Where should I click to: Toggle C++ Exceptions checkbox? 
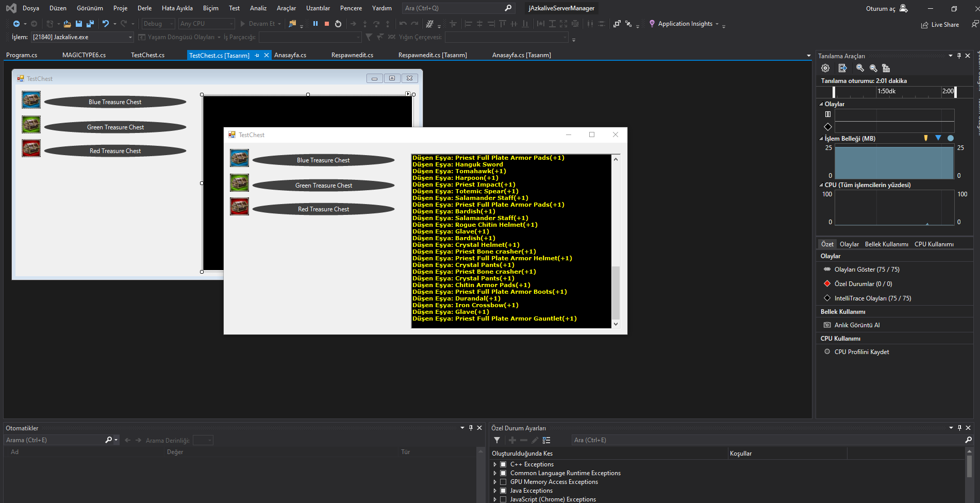503,464
